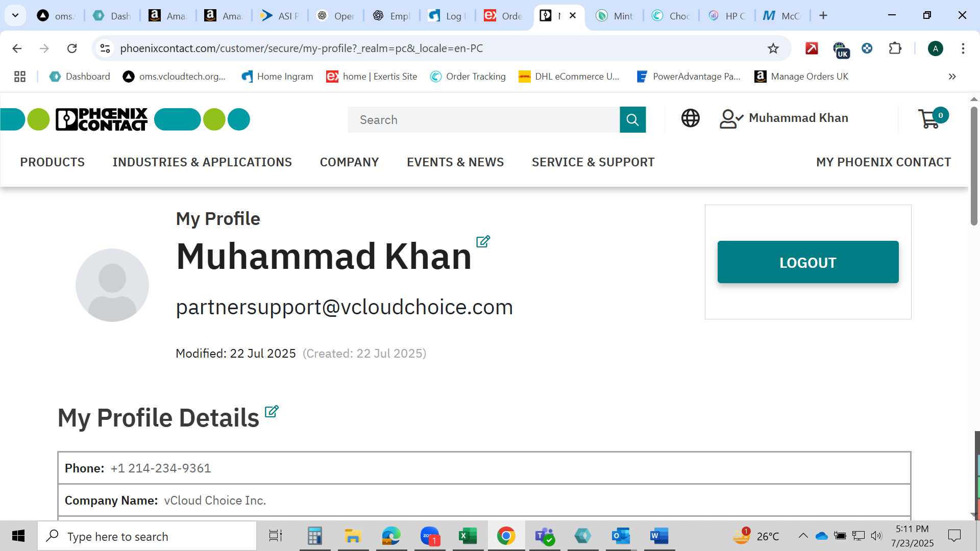This screenshot has width=980, height=551.
Task: Open Word from the taskbar
Action: coord(659,536)
